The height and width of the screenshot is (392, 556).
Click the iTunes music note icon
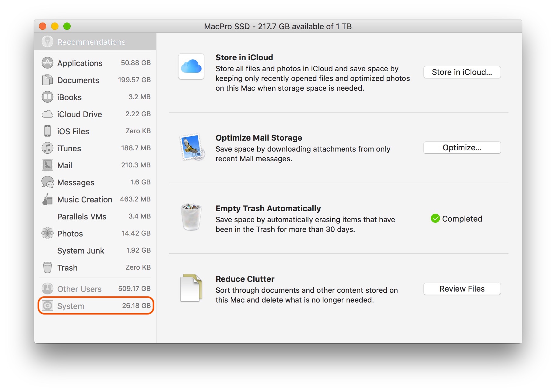tap(47, 148)
